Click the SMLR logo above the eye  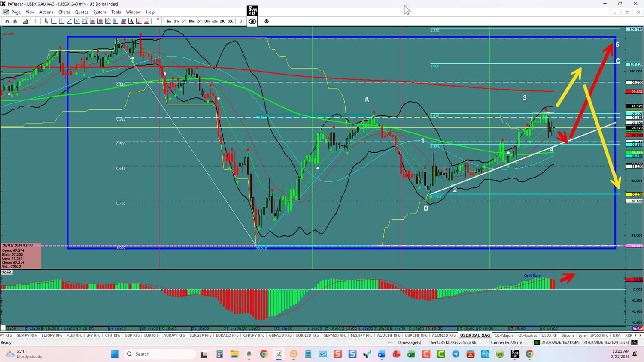coord(252,11)
